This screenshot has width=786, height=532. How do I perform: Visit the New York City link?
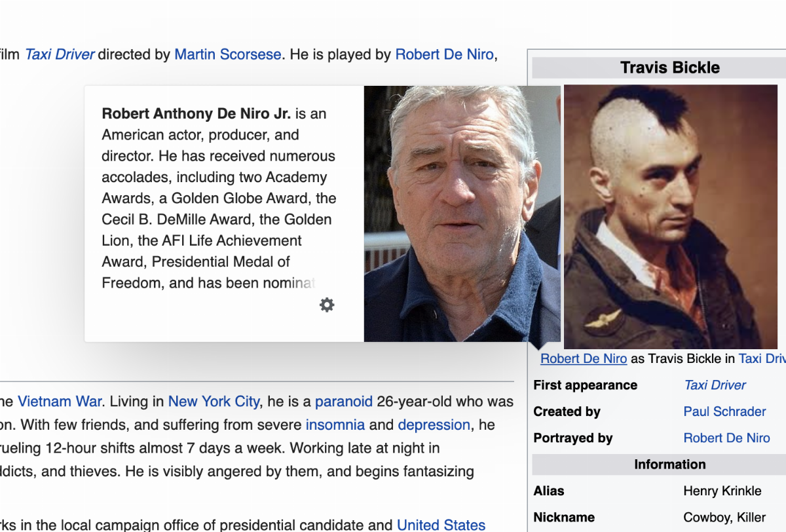(214, 401)
